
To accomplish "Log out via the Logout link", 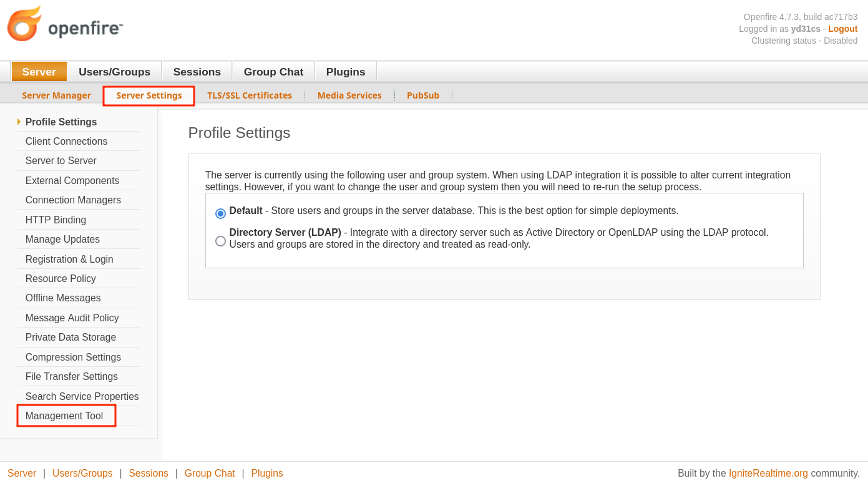I will [x=842, y=29].
